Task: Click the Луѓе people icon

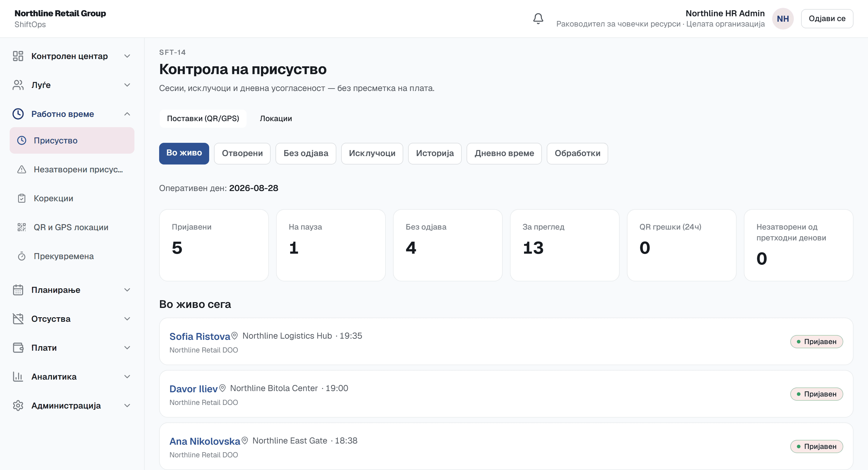Action: pos(18,85)
